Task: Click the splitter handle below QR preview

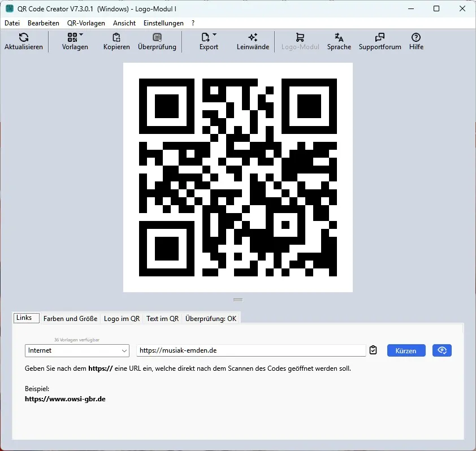Action: coord(238,300)
